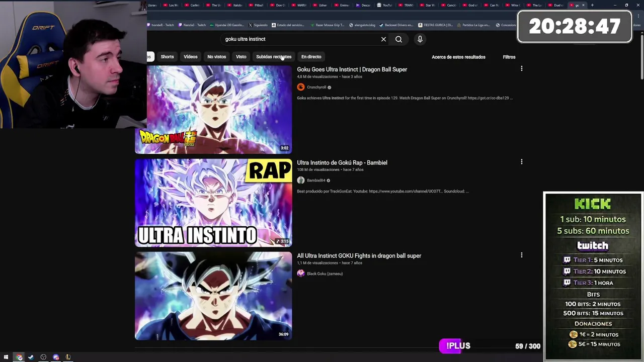644x362 pixels.
Task: Select the Vídeos filter chip
Action: [191, 57]
